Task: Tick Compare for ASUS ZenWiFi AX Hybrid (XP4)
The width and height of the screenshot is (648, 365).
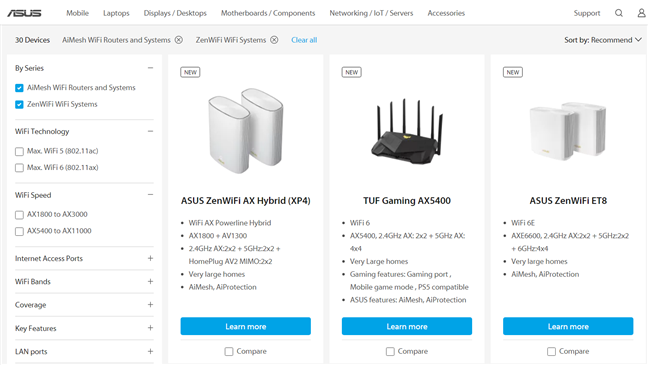Action: (x=229, y=351)
